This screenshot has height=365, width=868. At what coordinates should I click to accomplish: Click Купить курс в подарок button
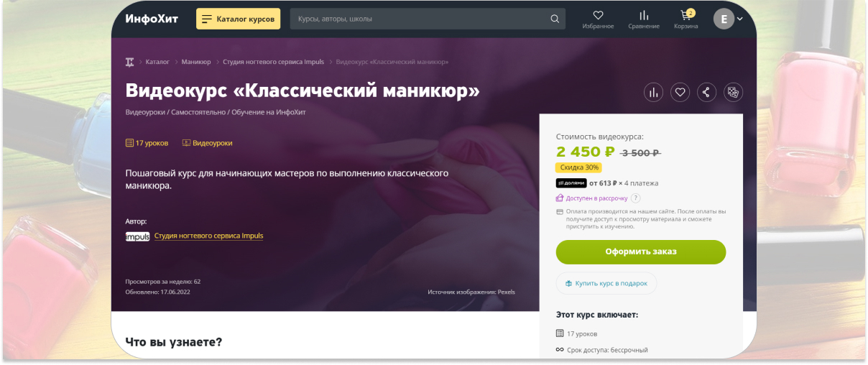[x=606, y=283]
